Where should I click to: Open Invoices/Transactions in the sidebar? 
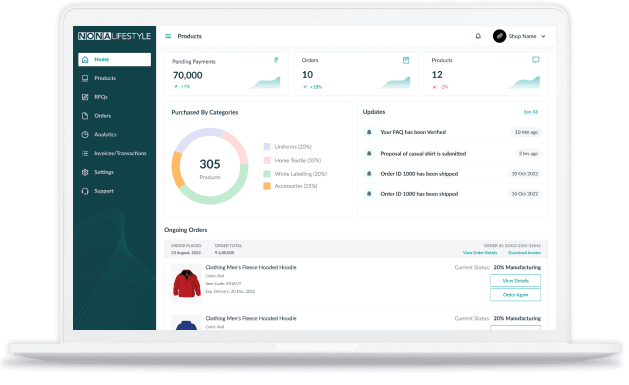(114, 153)
